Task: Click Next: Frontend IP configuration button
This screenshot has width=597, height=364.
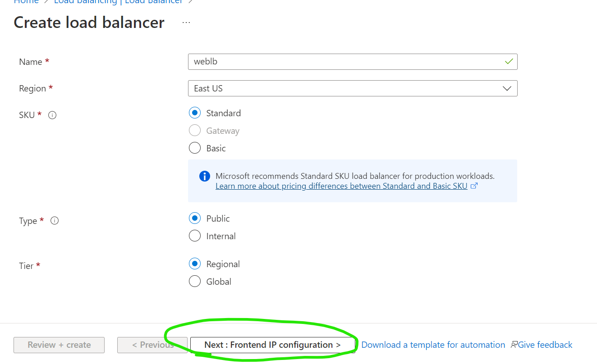Action: tap(272, 345)
